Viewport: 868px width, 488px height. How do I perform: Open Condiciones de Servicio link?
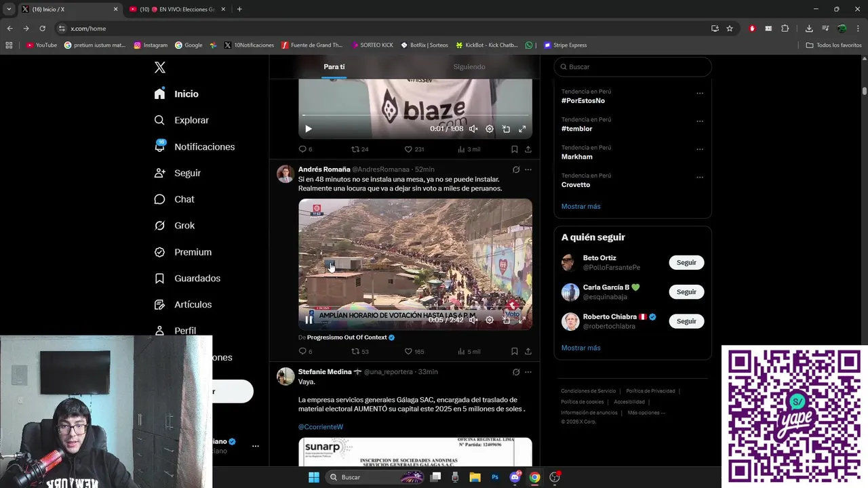589,391
